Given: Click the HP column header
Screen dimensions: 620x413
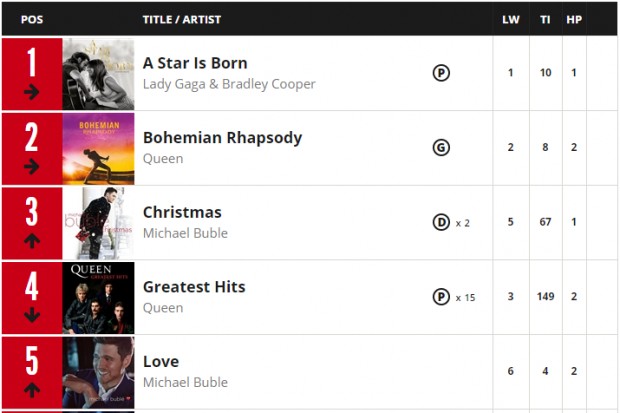Looking at the screenshot, I should coord(574,19).
